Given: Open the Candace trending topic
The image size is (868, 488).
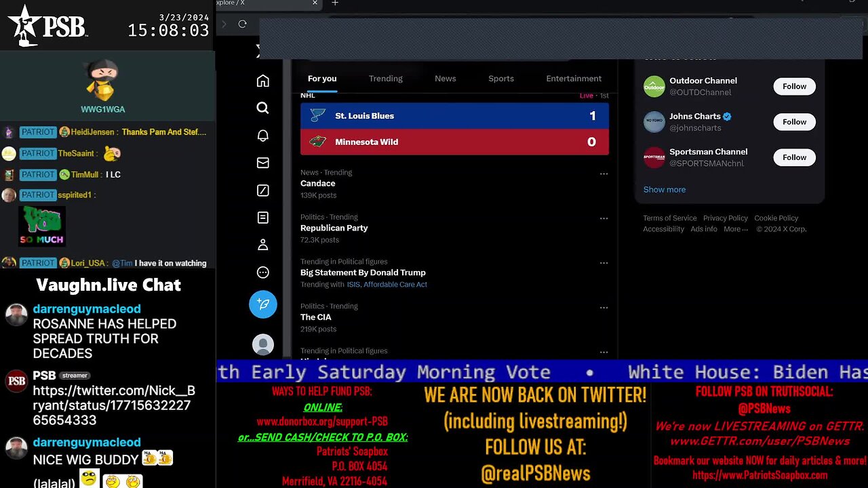Looking at the screenshot, I should [x=318, y=184].
